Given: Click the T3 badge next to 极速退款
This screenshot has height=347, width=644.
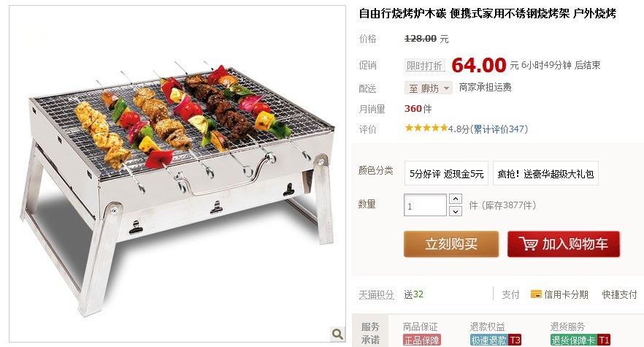Looking at the screenshot, I should (515, 340).
